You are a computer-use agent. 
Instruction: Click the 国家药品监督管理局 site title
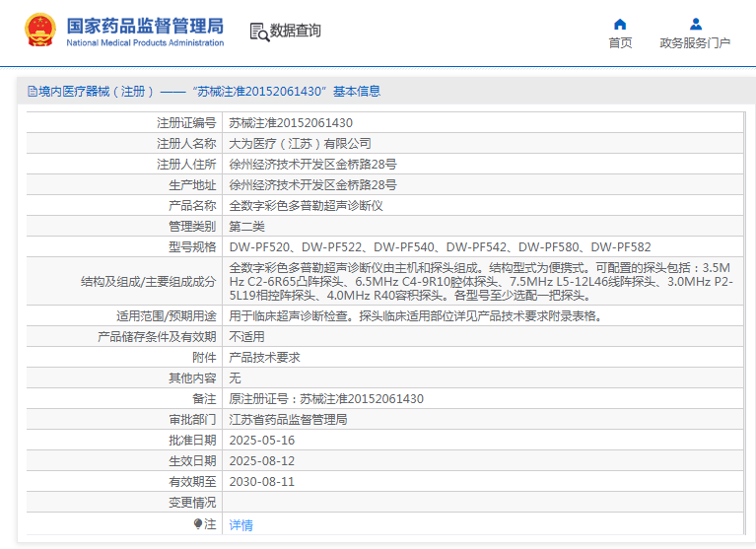point(145,25)
